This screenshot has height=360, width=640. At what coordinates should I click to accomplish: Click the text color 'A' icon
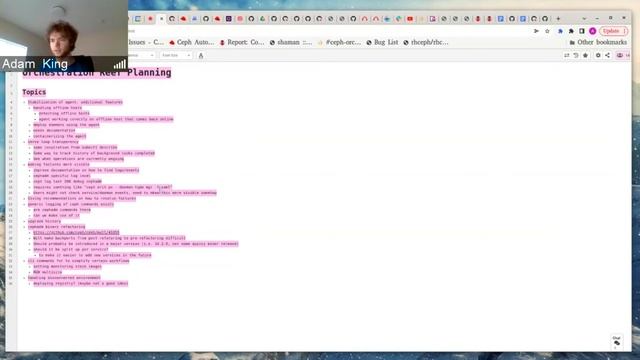[x=201, y=56]
